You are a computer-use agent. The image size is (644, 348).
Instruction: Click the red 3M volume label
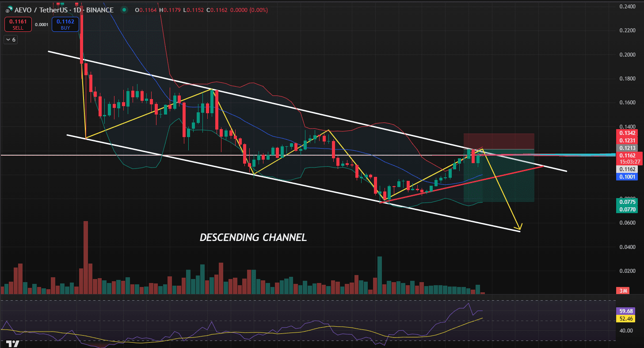623,291
